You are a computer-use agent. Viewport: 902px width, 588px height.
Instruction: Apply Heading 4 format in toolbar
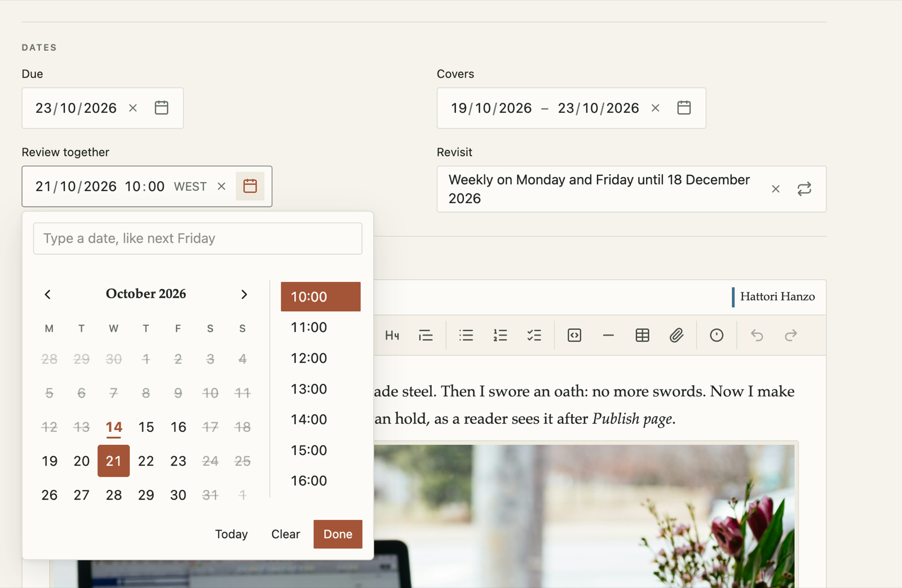tap(392, 335)
